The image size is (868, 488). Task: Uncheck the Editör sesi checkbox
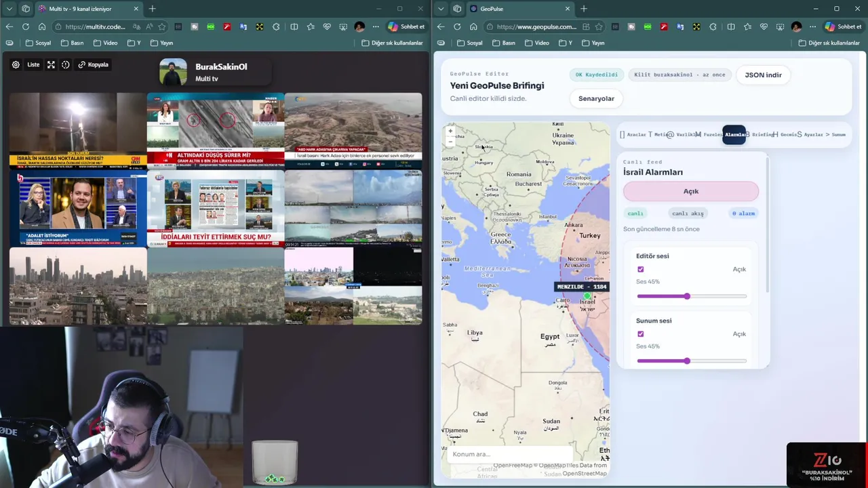640,269
